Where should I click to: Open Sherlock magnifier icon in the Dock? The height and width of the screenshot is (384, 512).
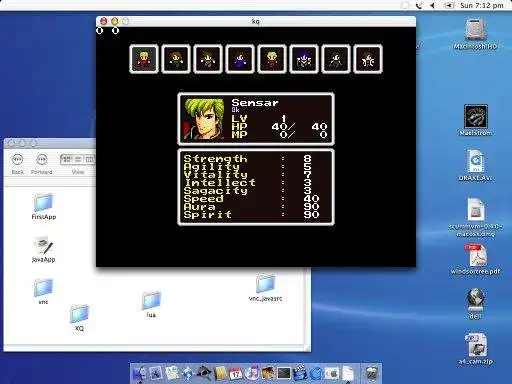[x=204, y=373]
